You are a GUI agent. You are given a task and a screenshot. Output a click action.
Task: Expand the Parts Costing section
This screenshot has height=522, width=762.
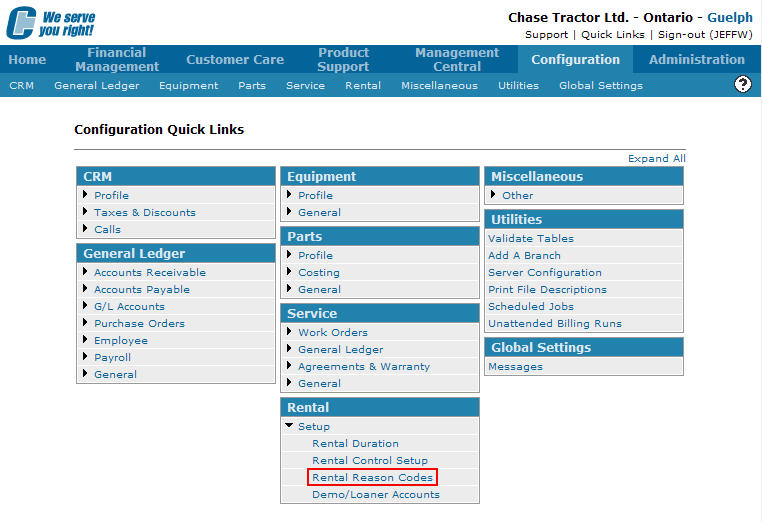click(318, 273)
